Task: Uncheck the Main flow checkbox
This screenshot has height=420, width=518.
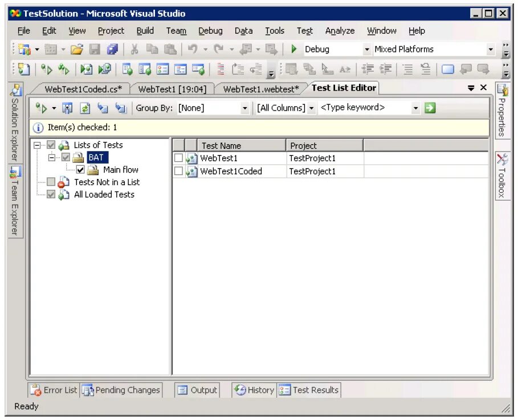Action: coord(80,169)
